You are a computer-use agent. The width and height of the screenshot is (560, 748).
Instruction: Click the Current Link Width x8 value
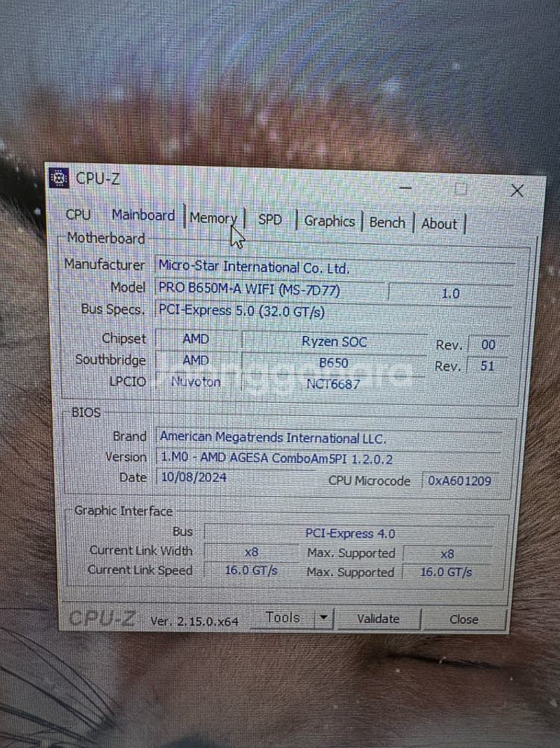[x=252, y=552]
